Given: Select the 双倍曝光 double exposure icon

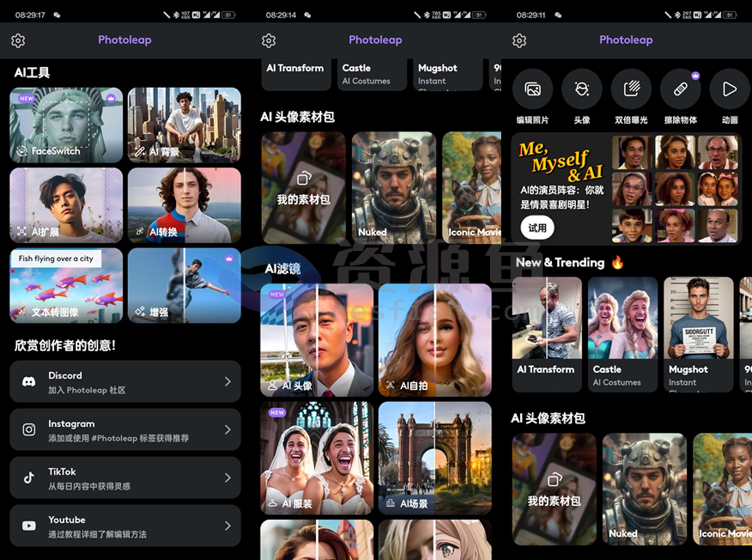Looking at the screenshot, I should [631, 89].
